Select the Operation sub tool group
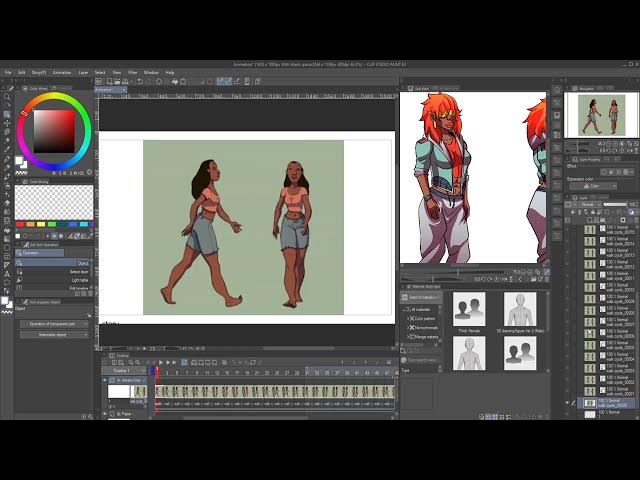The height and width of the screenshot is (480, 640). (40, 253)
